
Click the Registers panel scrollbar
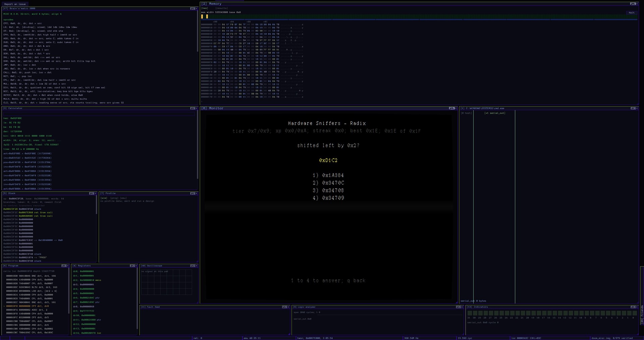coord(137,299)
